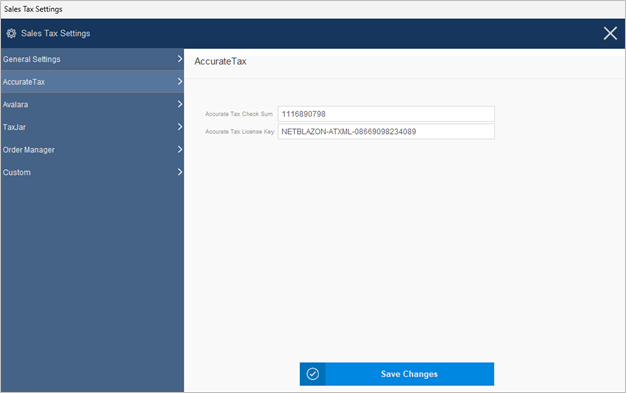626x393 pixels.
Task: Click the window title bar text
Action: click(x=33, y=9)
